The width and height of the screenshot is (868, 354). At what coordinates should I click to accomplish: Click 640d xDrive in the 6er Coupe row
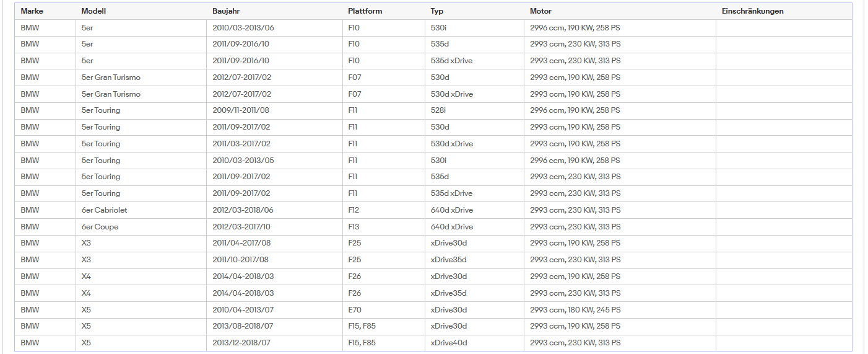pyautogui.click(x=474, y=227)
